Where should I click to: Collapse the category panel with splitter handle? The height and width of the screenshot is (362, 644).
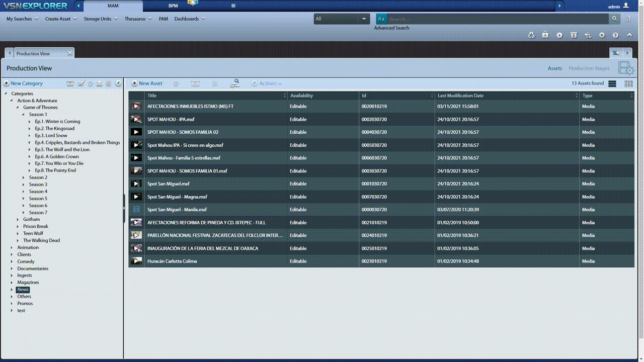click(x=124, y=208)
